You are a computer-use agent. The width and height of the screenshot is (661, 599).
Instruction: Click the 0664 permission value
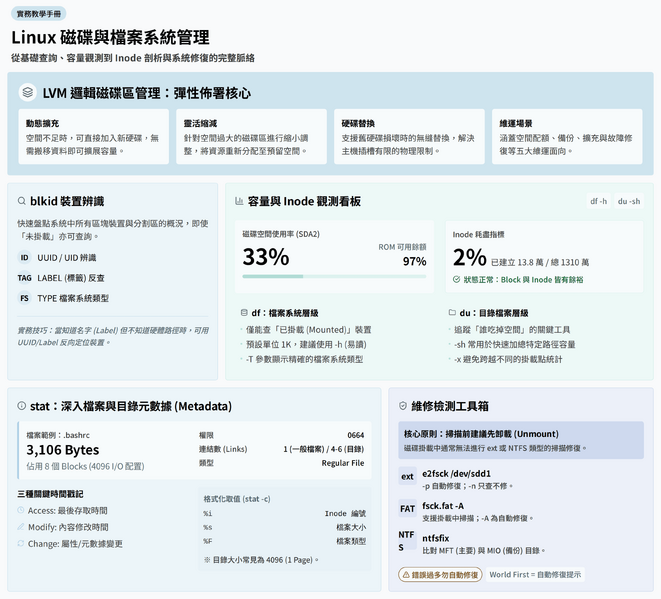(356, 435)
